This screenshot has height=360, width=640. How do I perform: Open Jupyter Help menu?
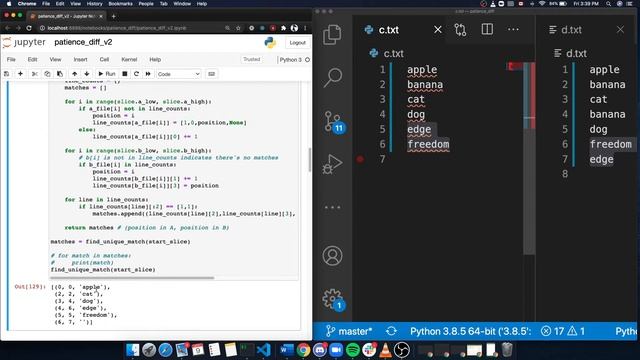pyautogui.click(x=155, y=60)
